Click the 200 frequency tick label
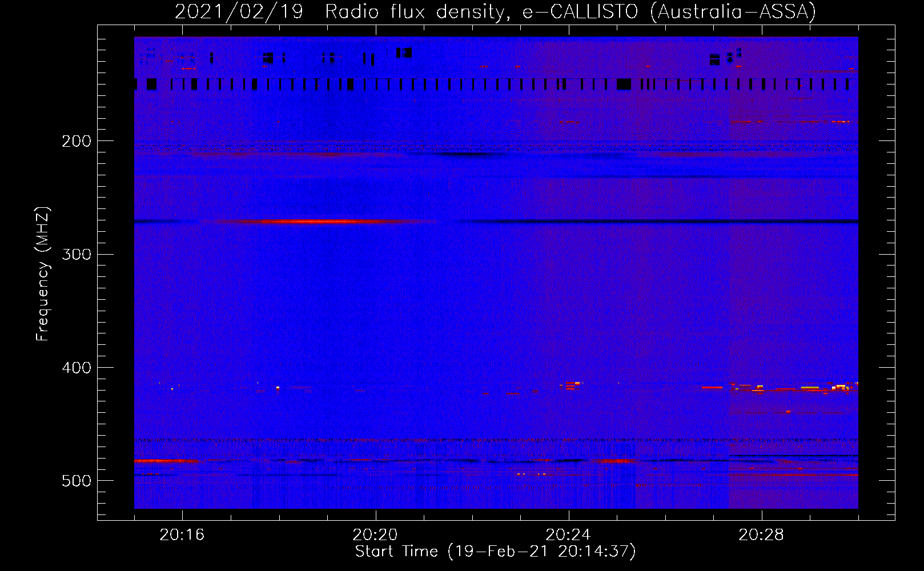This screenshot has width=924, height=571. point(77,141)
